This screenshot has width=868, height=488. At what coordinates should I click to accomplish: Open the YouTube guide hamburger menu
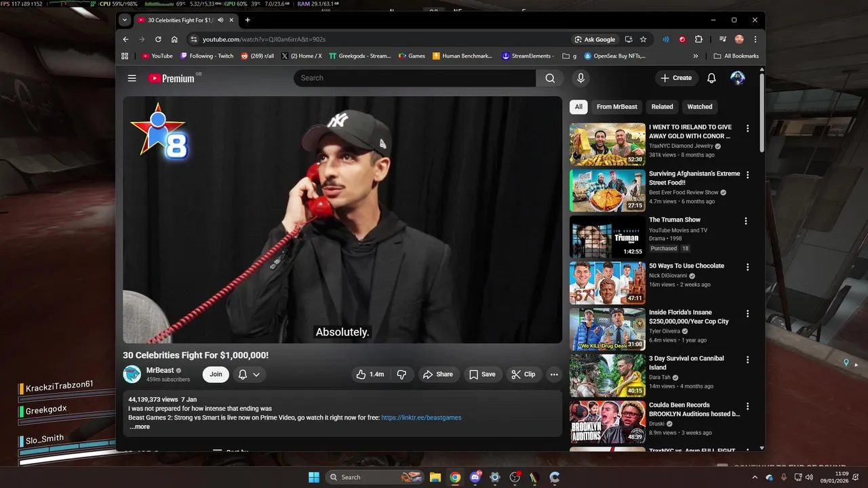pyautogui.click(x=132, y=78)
